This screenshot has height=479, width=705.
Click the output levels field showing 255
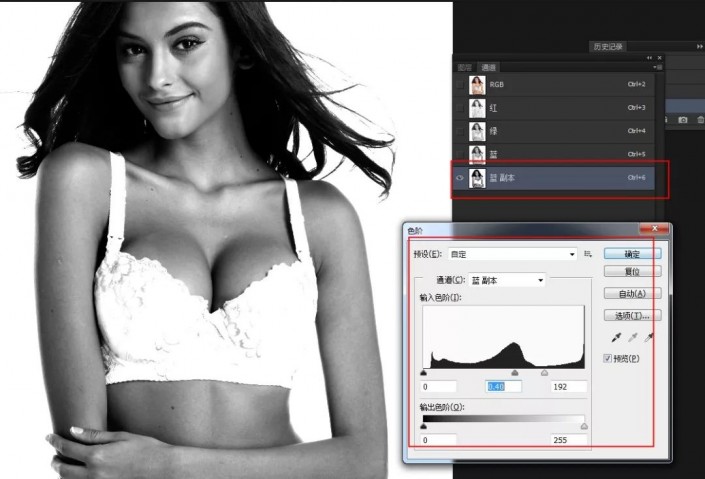(569, 440)
